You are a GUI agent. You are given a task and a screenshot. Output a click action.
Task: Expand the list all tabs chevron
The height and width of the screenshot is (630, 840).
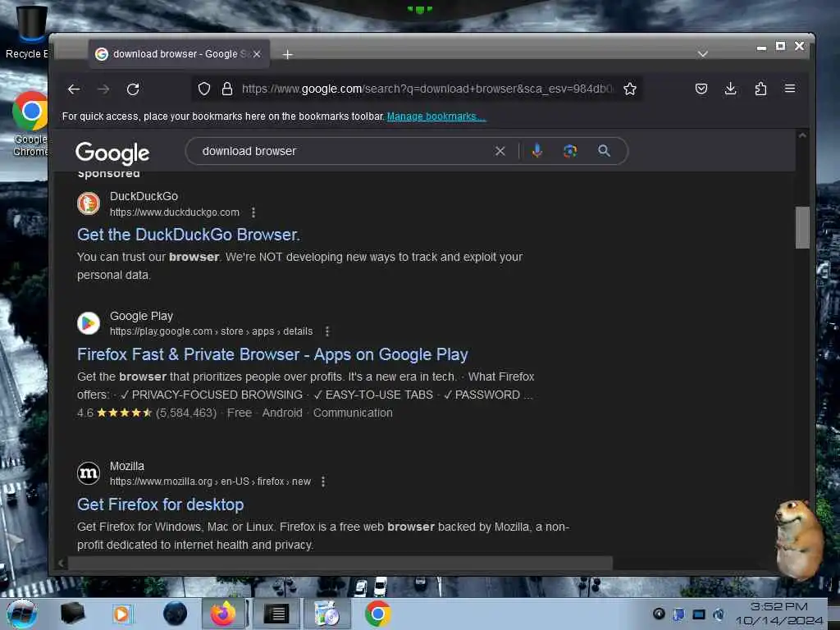pos(703,54)
